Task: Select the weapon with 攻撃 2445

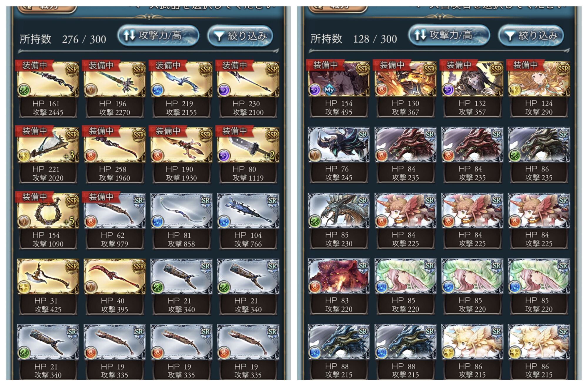Action: (48, 89)
